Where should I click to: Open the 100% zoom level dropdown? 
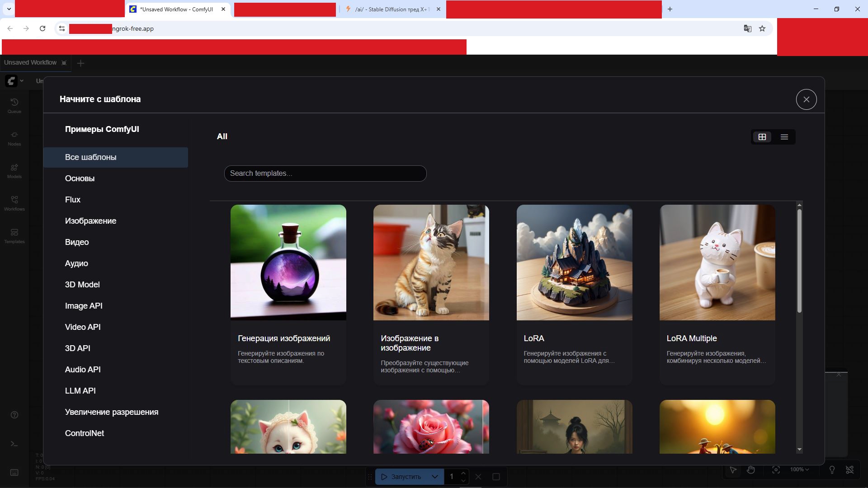point(799,470)
